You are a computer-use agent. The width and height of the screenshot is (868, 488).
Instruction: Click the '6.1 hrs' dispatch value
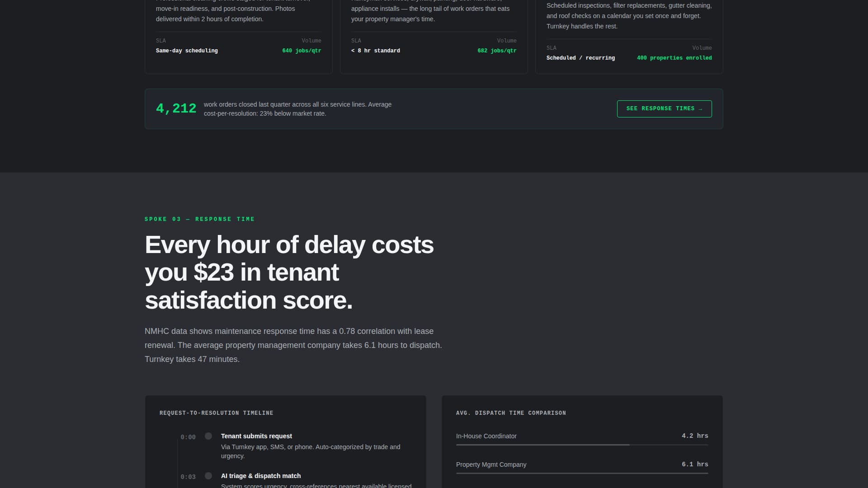695,465
